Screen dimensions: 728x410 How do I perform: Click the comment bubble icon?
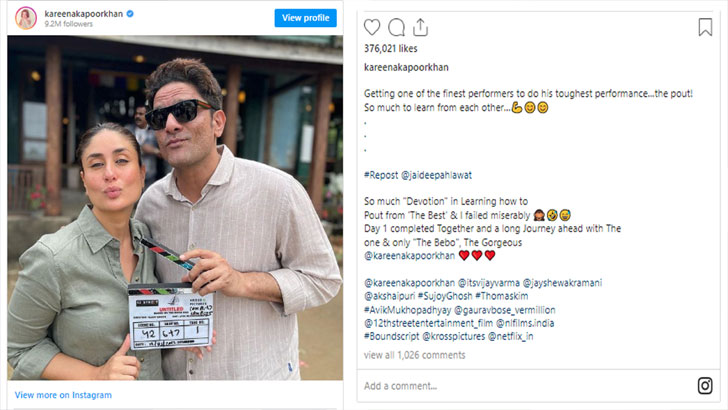(x=397, y=27)
